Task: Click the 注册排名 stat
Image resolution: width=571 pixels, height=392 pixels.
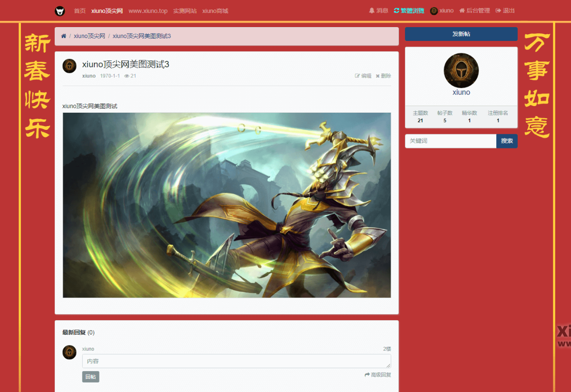Action: coord(498,117)
